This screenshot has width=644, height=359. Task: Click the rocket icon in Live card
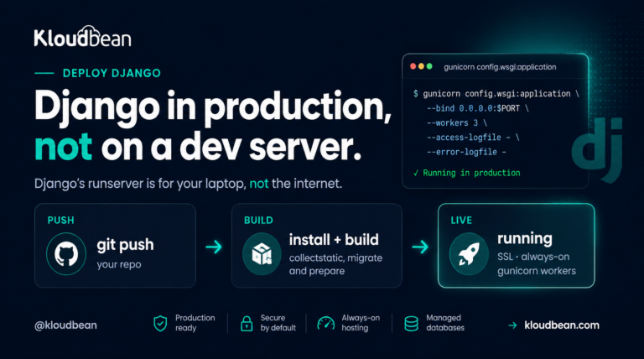(469, 254)
